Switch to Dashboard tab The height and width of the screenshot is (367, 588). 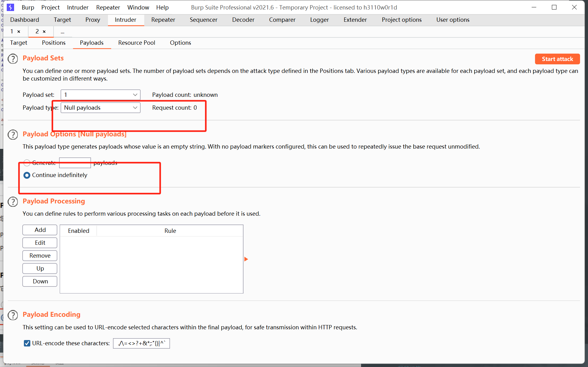click(24, 20)
